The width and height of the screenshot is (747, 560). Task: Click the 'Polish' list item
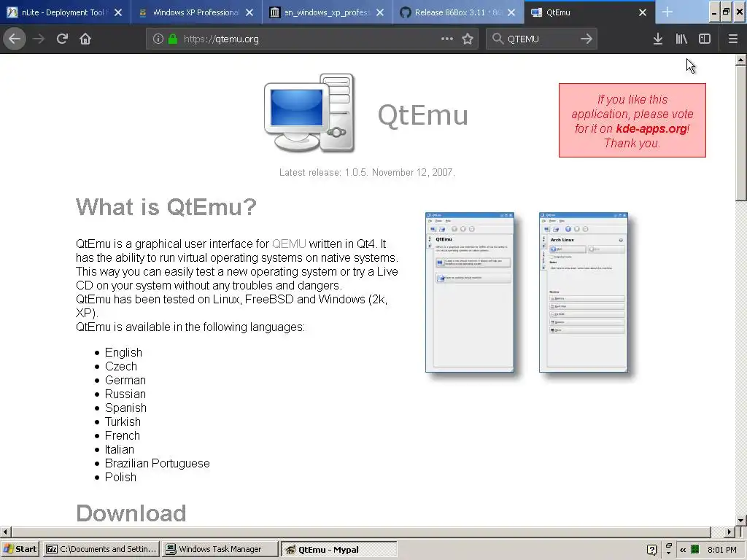click(120, 477)
